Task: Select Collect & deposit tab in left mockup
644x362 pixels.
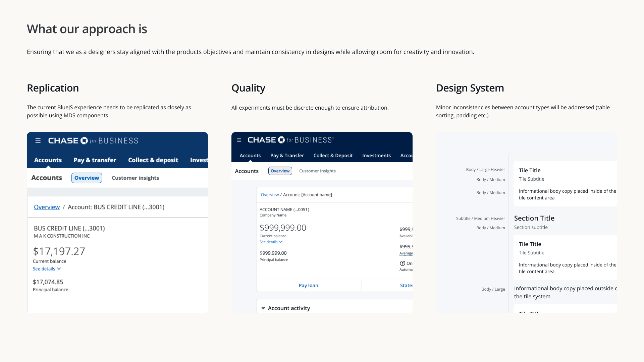Action: (x=153, y=160)
